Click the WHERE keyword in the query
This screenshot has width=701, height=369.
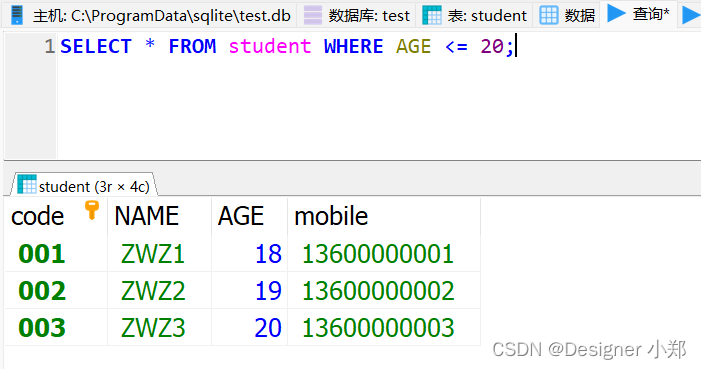click(x=354, y=47)
